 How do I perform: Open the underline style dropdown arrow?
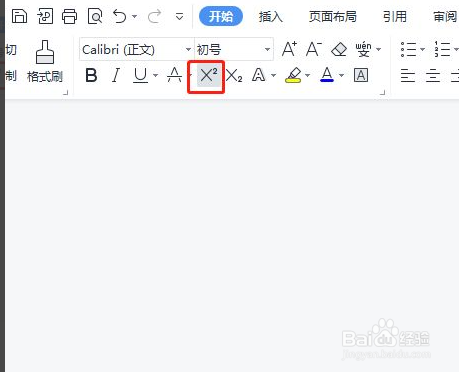155,75
